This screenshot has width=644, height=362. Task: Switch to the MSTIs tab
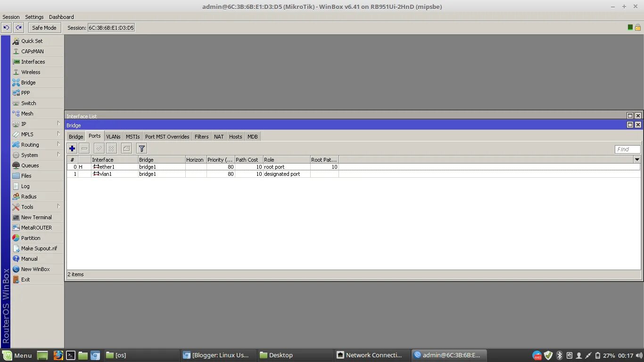(x=132, y=137)
